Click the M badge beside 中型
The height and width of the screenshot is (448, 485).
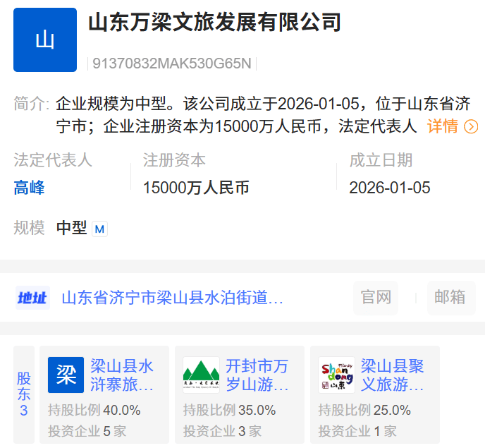tap(99, 229)
